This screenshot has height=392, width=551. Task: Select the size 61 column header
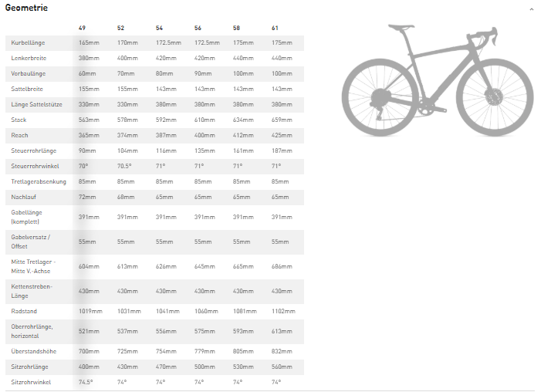click(x=275, y=28)
